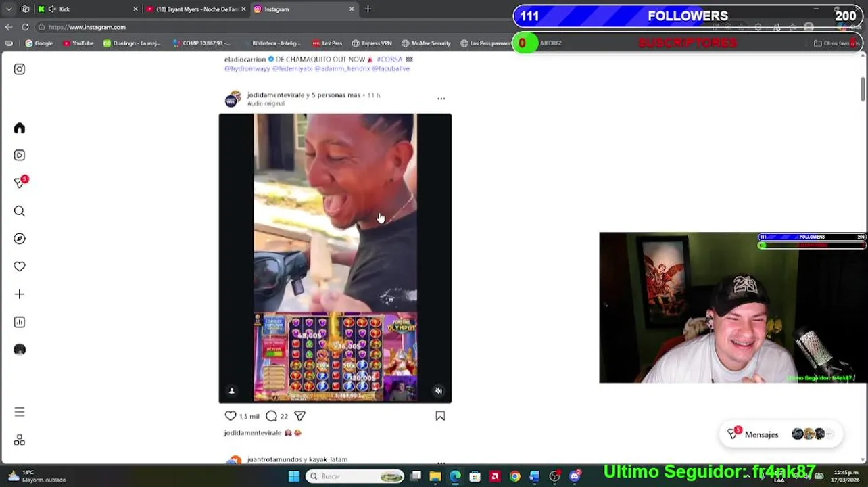Image resolution: width=868 pixels, height=487 pixels.
Task: Open Notifications heart in sidebar
Action: point(20,266)
